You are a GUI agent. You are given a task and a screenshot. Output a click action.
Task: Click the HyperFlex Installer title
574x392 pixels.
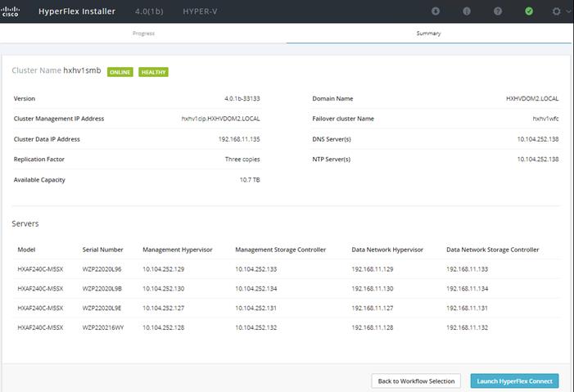[x=77, y=11]
